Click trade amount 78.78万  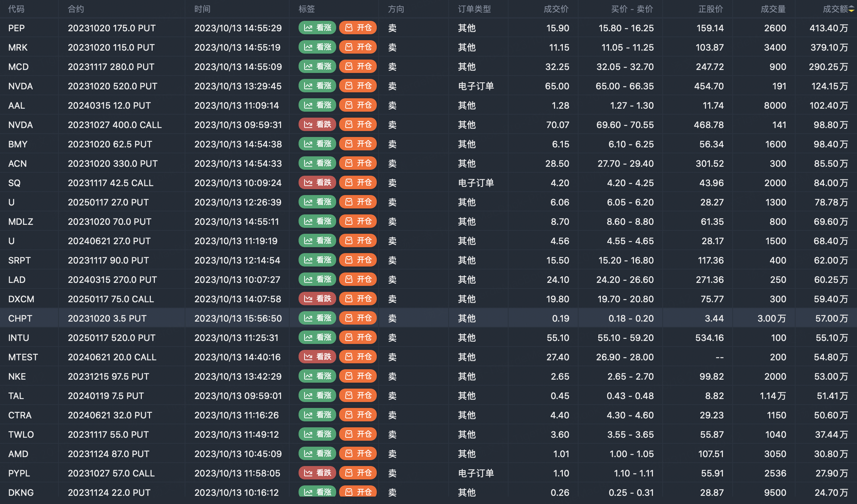pos(831,202)
